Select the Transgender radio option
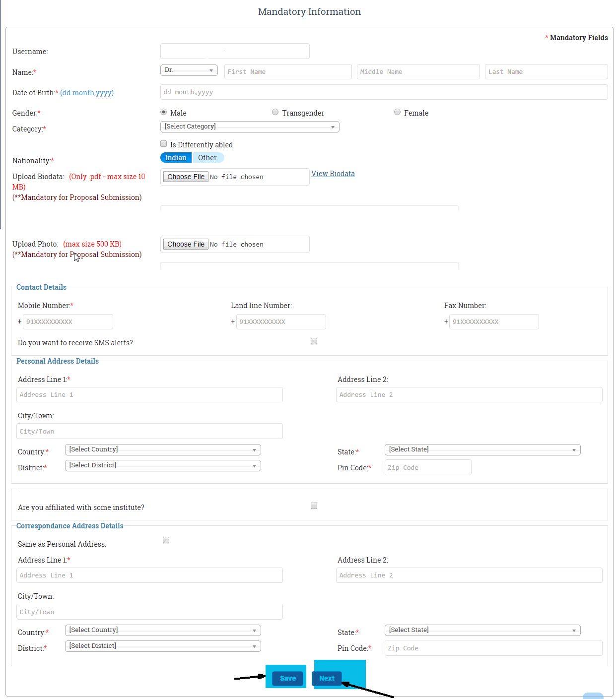 point(275,112)
